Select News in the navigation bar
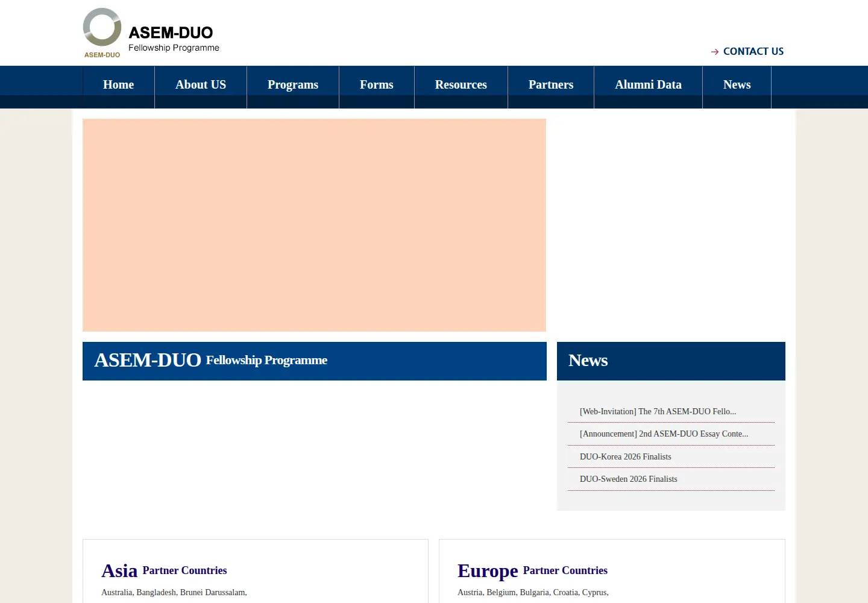 (x=737, y=85)
